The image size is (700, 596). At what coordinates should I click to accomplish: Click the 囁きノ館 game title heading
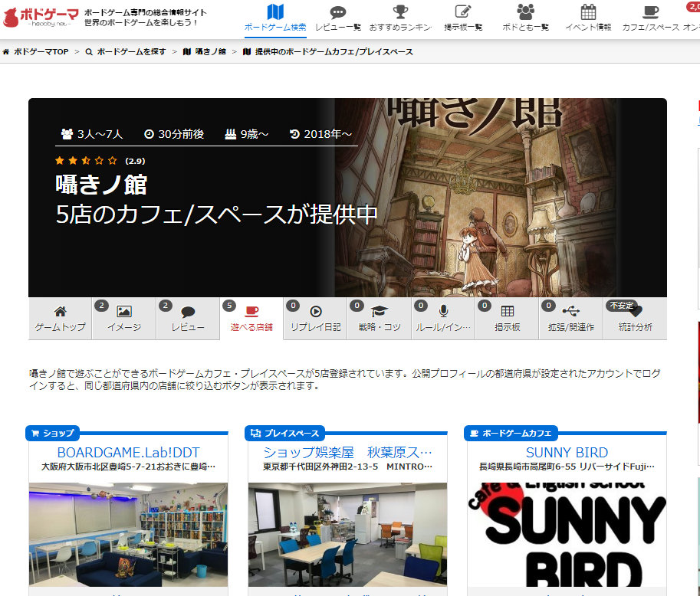(x=101, y=185)
